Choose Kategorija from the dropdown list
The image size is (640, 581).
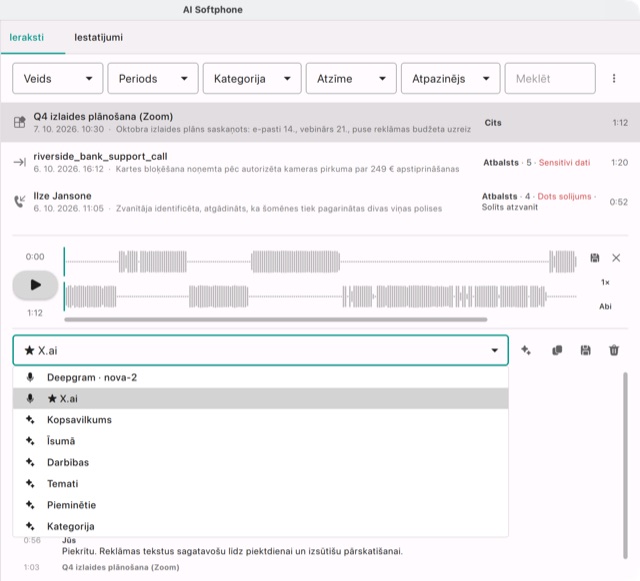point(260,526)
